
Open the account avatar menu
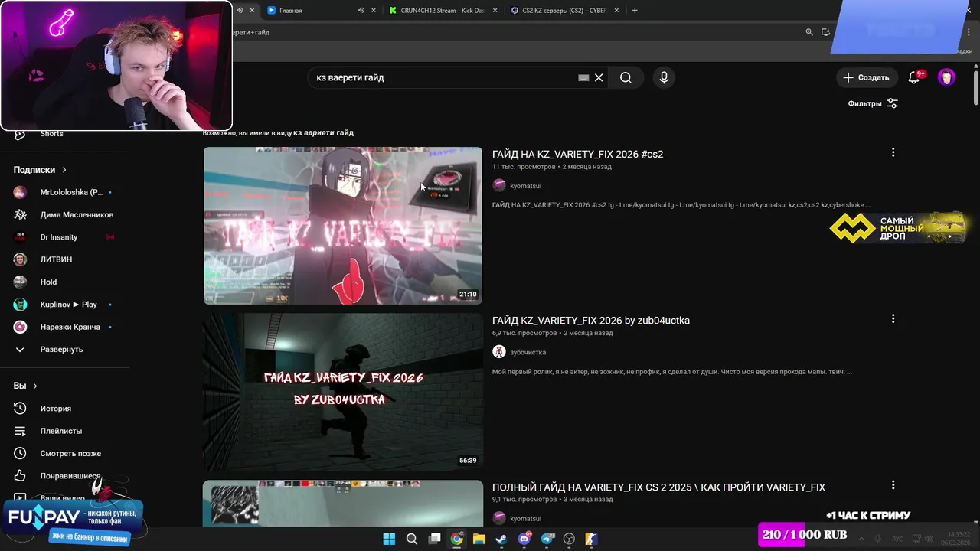tap(946, 77)
